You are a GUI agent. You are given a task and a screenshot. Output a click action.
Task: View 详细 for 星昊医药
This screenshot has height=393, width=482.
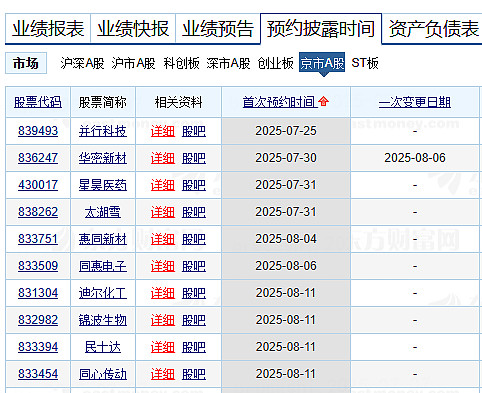tap(163, 185)
